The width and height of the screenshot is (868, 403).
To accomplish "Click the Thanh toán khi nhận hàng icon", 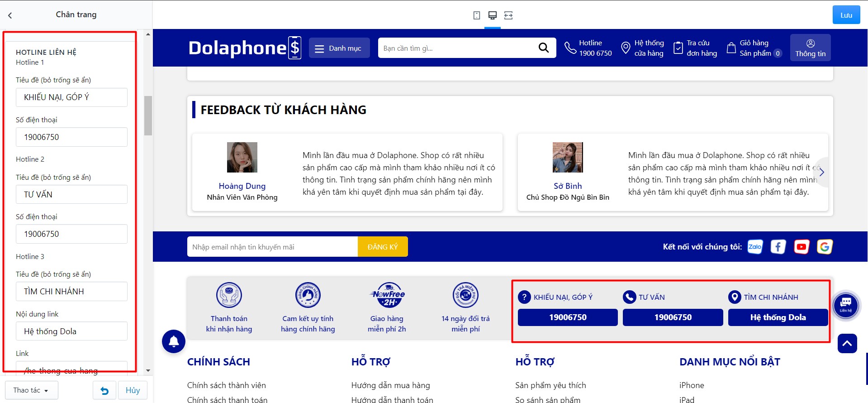I will click(x=229, y=295).
